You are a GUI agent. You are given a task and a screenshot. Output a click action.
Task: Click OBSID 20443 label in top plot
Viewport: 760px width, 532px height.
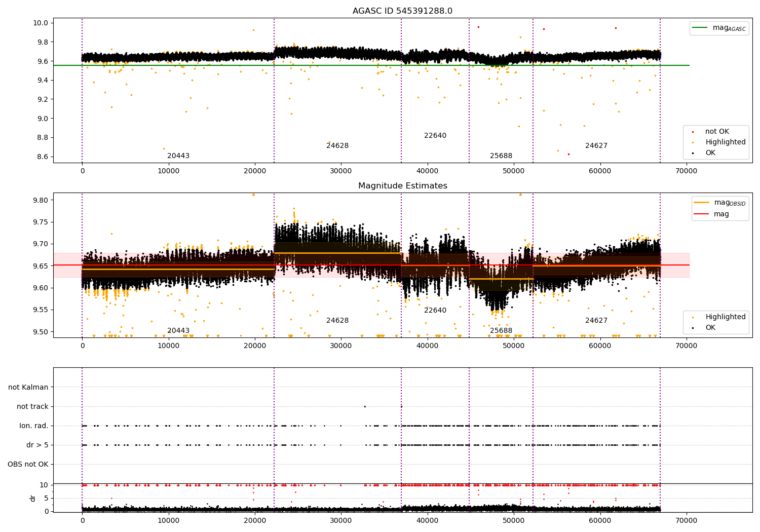click(178, 156)
